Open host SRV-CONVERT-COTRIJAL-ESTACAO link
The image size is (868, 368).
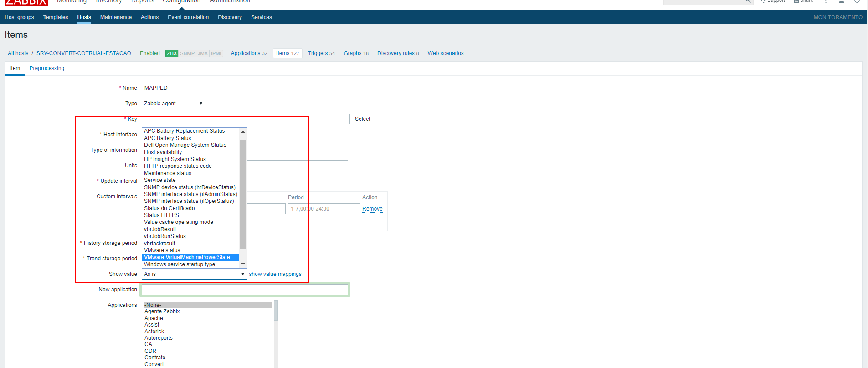pyautogui.click(x=84, y=53)
